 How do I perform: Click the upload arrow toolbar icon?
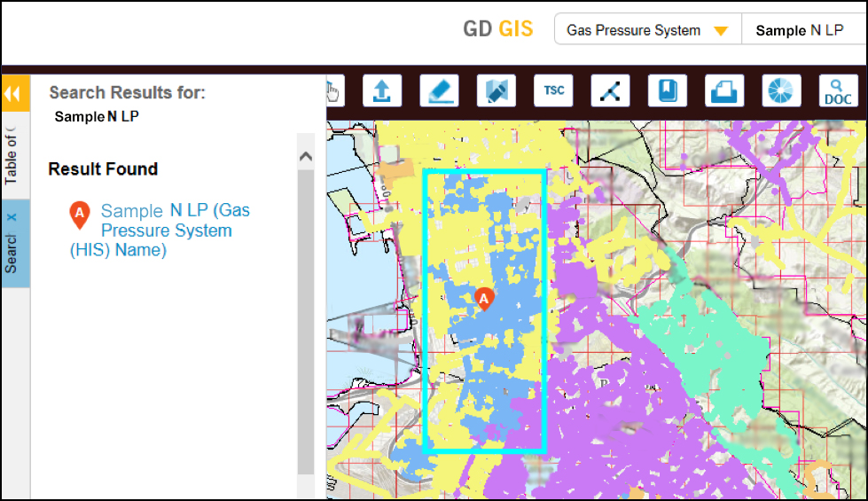382,90
